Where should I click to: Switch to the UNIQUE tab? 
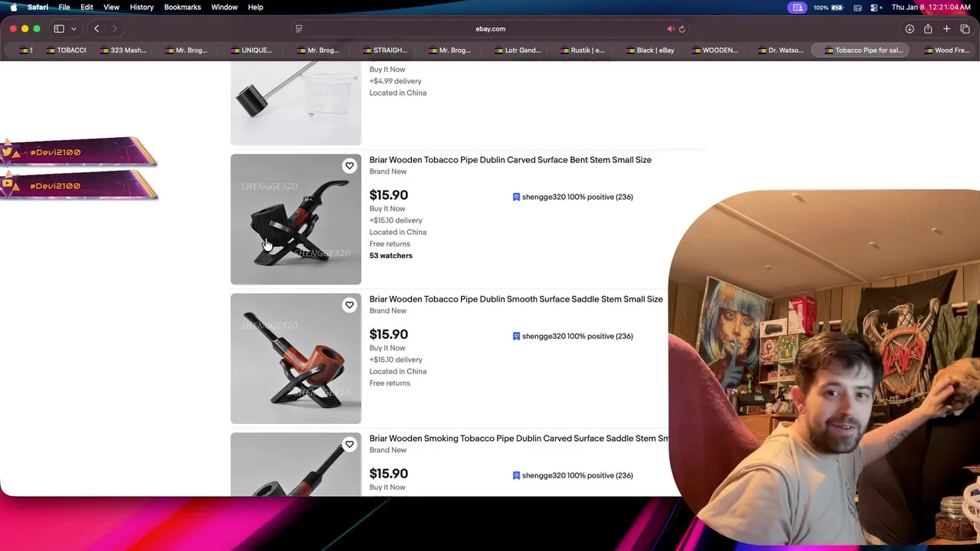(x=251, y=51)
